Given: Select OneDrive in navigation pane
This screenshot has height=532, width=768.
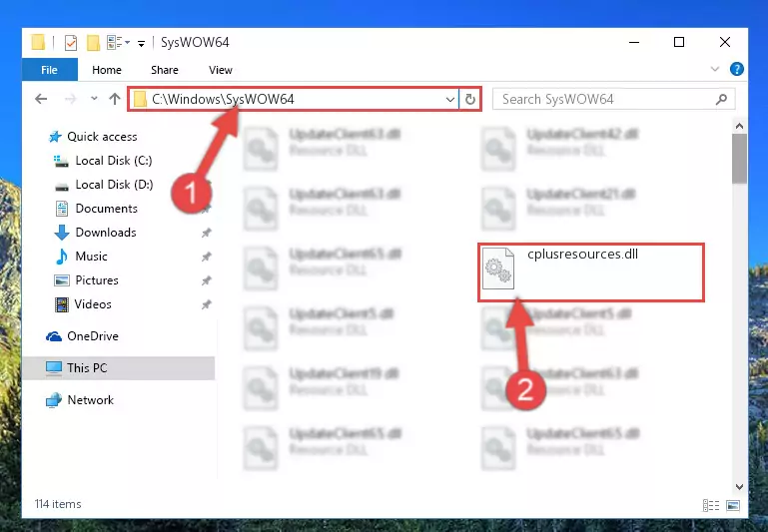Looking at the screenshot, I should (93, 336).
